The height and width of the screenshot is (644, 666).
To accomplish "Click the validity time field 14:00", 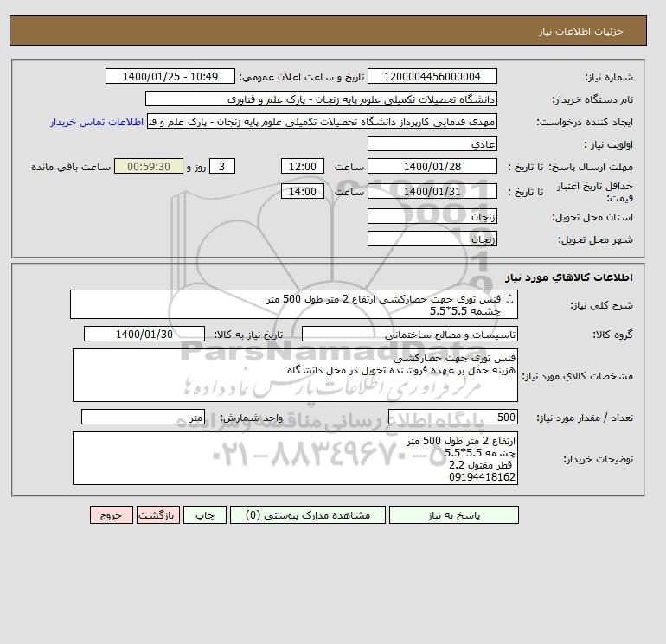I will 303,191.
